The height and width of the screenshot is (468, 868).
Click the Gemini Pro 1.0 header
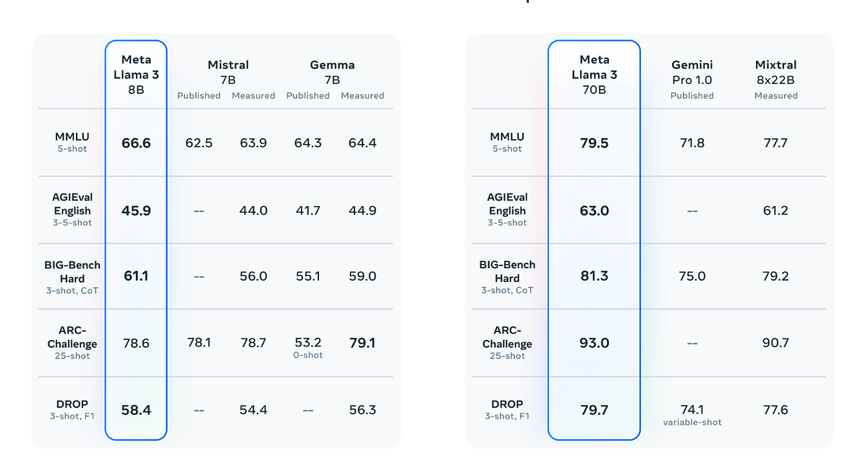(692, 72)
